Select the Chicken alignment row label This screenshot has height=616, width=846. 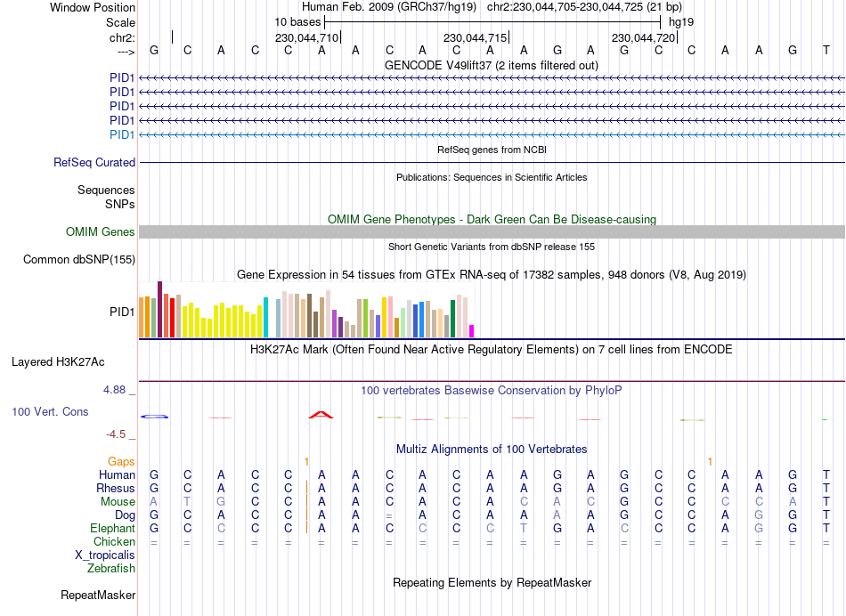(x=114, y=541)
